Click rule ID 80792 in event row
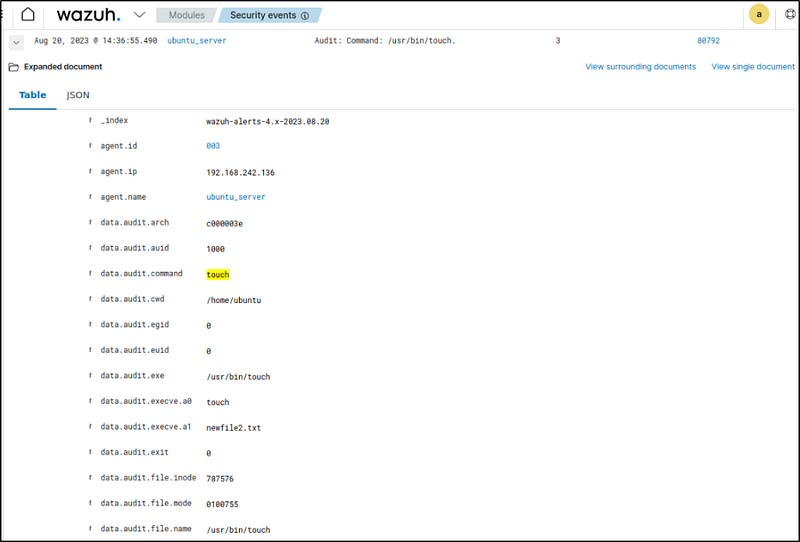Image resolution: width=800 pixels, height=542 pixels. tap(708, 41)
